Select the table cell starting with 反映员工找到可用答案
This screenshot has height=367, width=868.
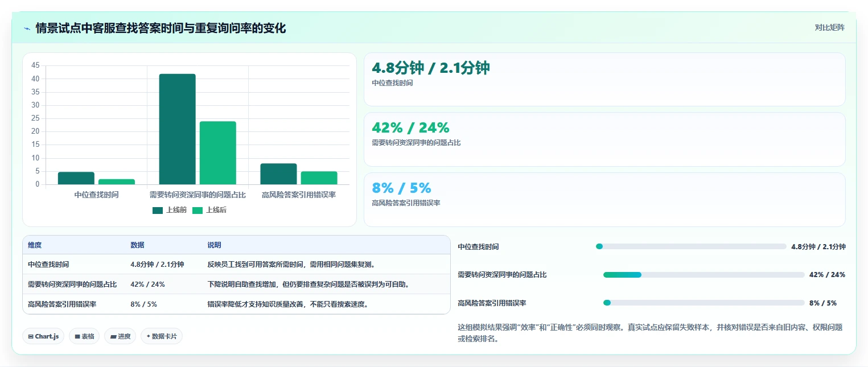pos(326,264)
